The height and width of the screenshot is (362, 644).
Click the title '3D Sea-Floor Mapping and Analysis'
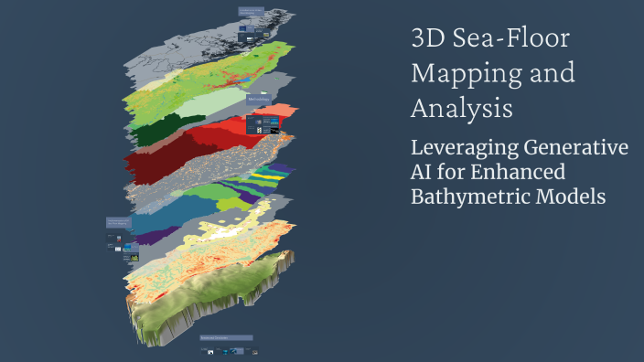click(493, 73)
